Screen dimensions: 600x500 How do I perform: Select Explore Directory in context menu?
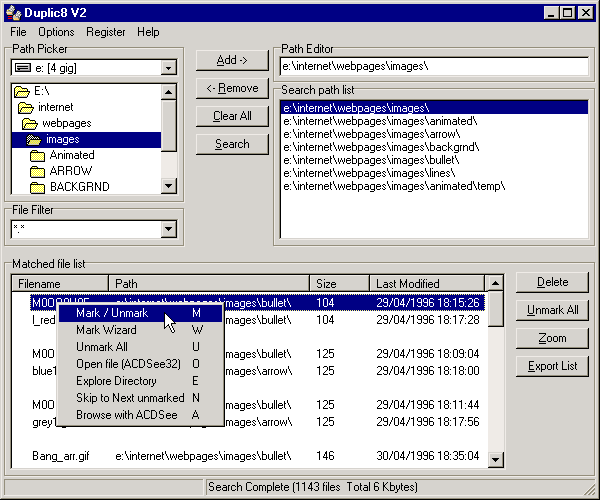pyautogui.click(x=116, y=381)
